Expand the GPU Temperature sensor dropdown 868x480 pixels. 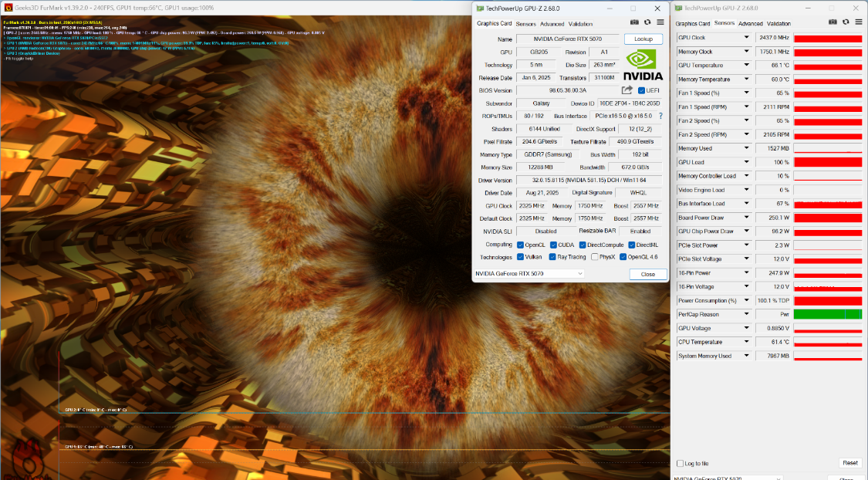point(746,66)
